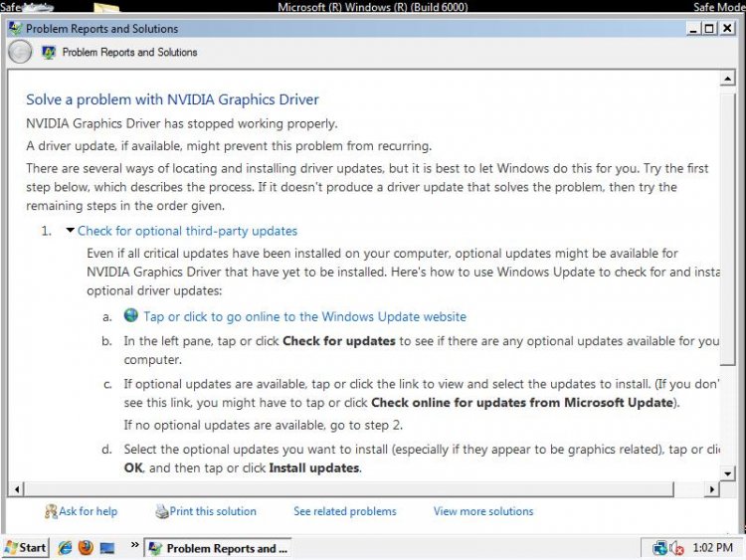Launch Firefox from the quick launch bar
This screenshot has width=746, height=560.
tap(87, 548)
